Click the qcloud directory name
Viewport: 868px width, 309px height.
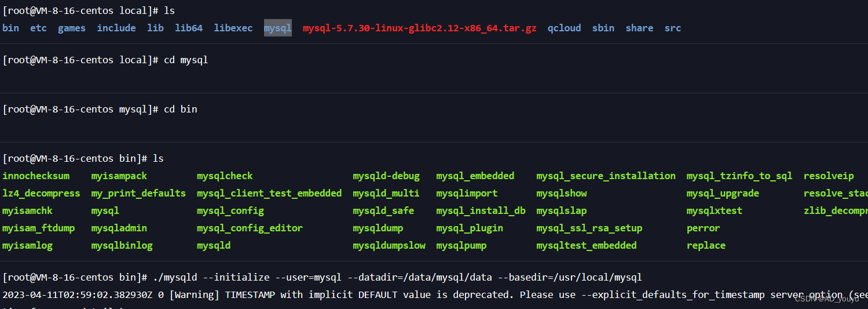564,28
